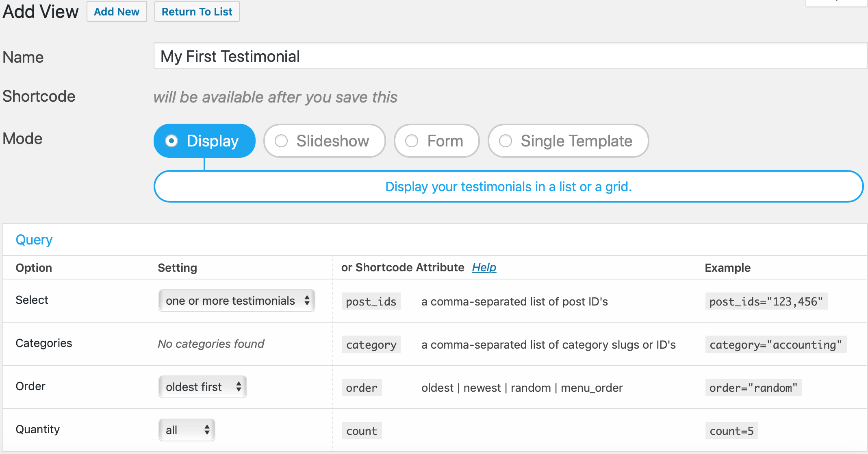Click the Add New button

[117, 12]
